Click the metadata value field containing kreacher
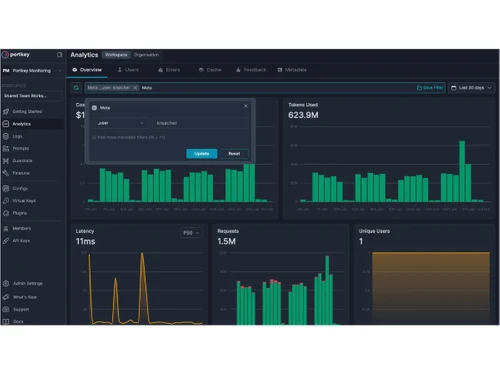Viewport: 500px width, 375px height. click(201, 123)
